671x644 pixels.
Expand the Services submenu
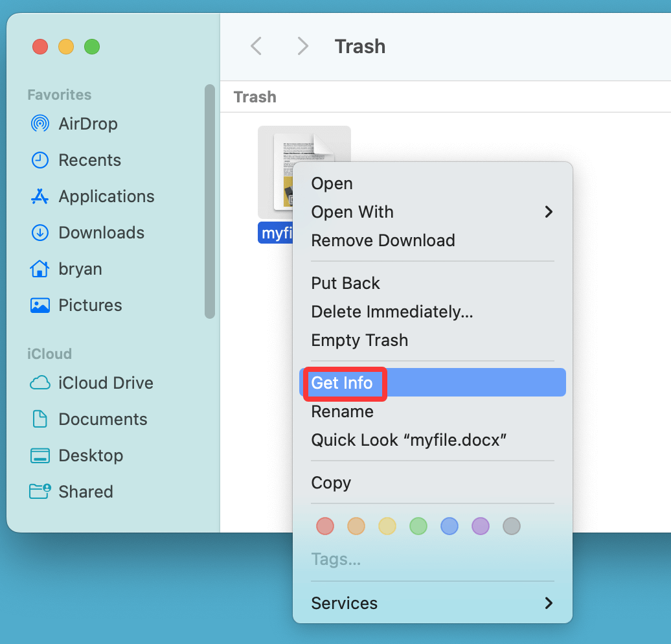[344, 603]
